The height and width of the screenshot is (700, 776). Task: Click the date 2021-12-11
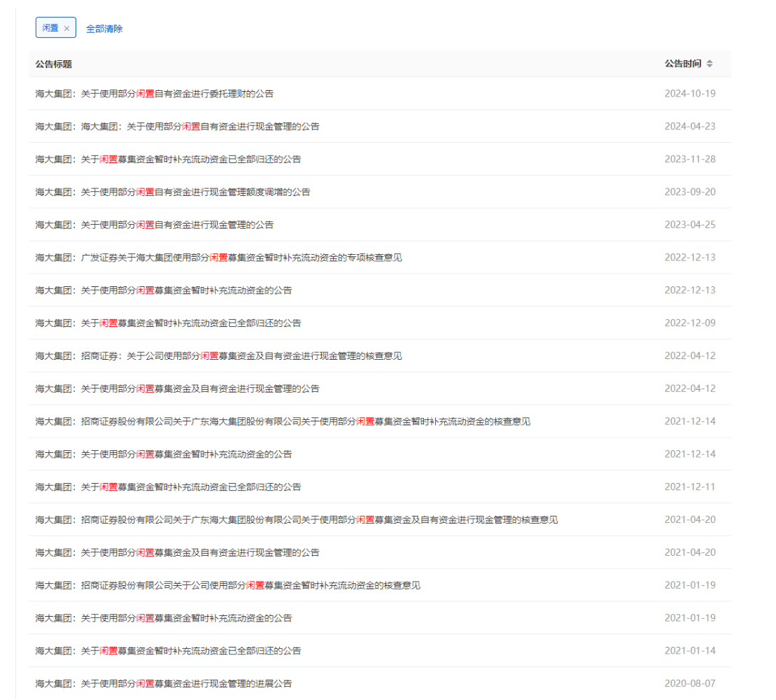pyautogui.click(x=690, y=486)
